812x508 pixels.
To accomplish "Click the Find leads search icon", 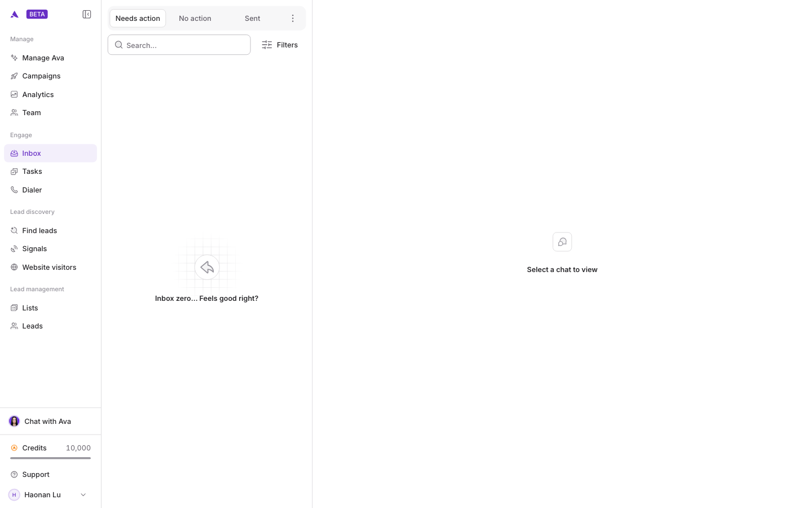I will [14, 230].
